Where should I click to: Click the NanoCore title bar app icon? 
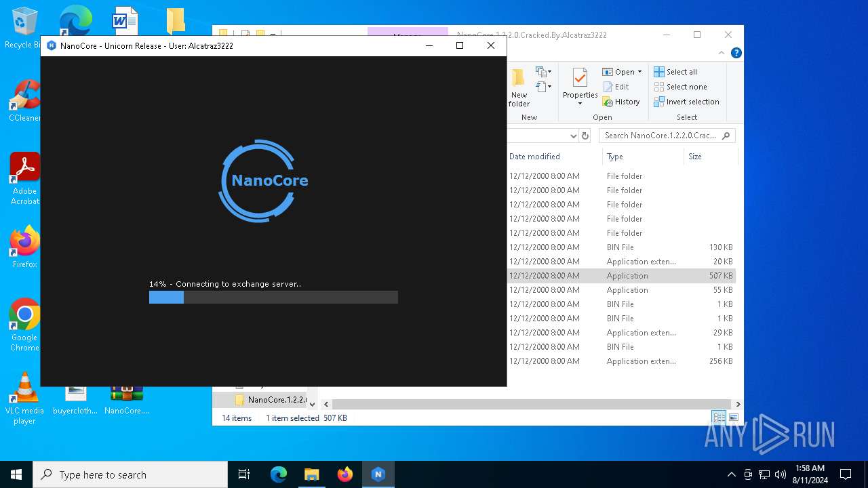click(52, 46)
